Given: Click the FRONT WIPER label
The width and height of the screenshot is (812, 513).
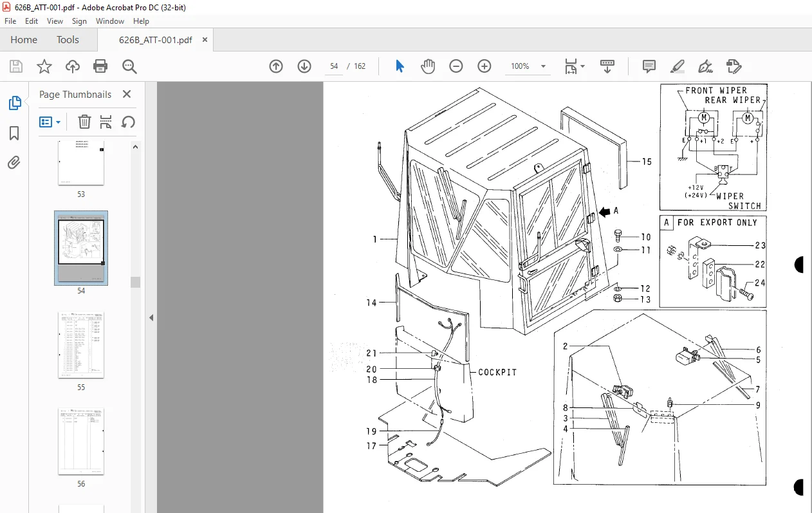Looking at the screenshot, I should 716,91.
